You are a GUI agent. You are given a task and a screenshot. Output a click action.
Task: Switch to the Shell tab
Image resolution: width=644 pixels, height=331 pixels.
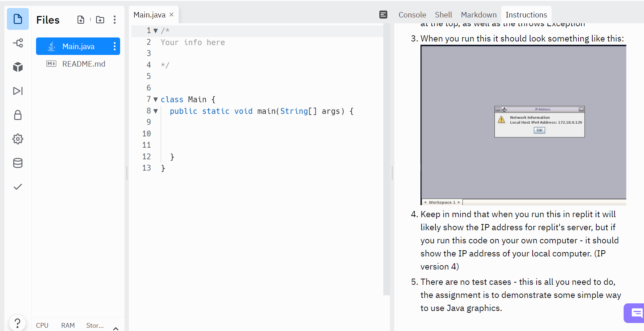[x=443, y=15]
